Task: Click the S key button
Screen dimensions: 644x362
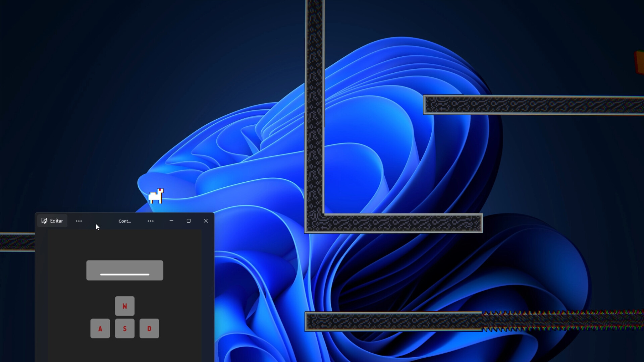Action: (125, 328)
